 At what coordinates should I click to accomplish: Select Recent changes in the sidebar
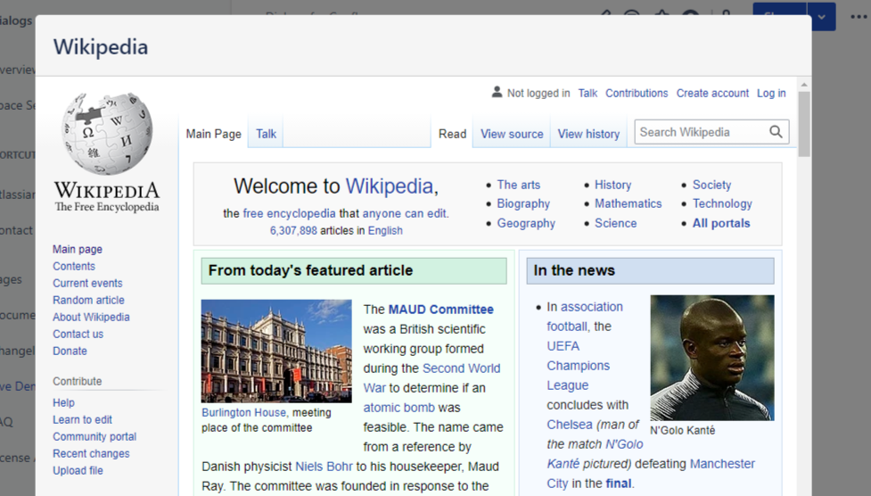[91, 454]
